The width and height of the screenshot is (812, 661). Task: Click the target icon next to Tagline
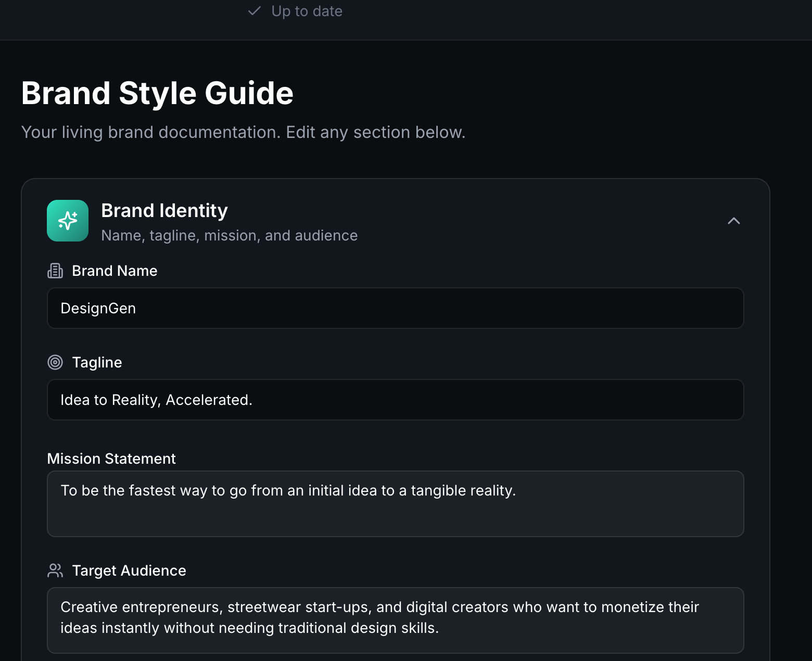tap(55, 362)
